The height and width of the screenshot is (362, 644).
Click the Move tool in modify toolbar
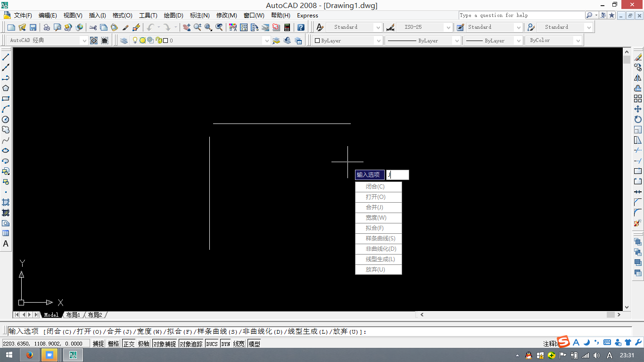click(638, 109)
